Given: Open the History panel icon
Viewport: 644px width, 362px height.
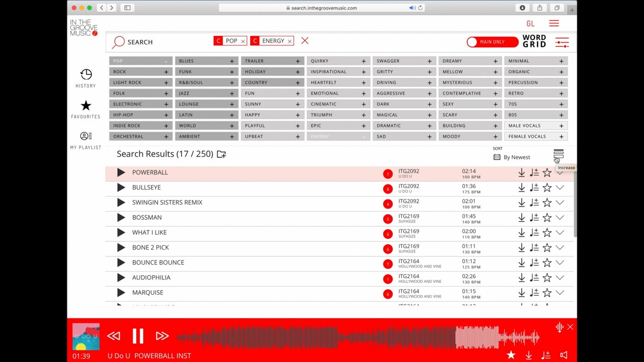Looking at the screenshot, I should click(86, 74).
